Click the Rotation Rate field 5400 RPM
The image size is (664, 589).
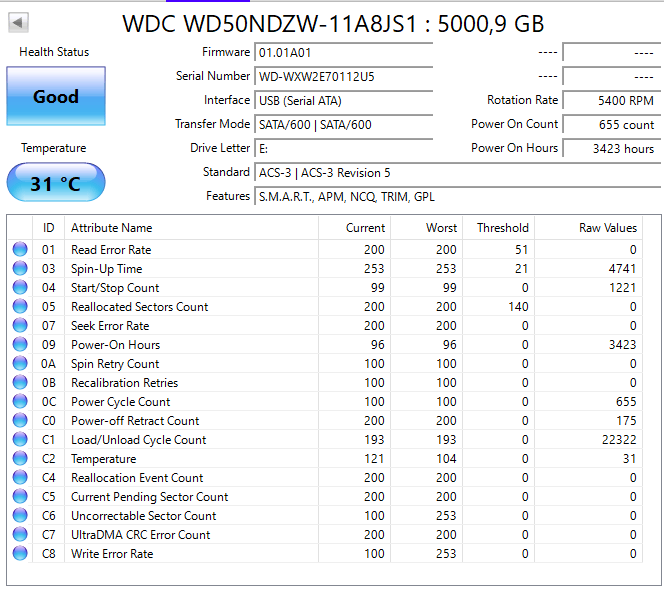(611, 101)
